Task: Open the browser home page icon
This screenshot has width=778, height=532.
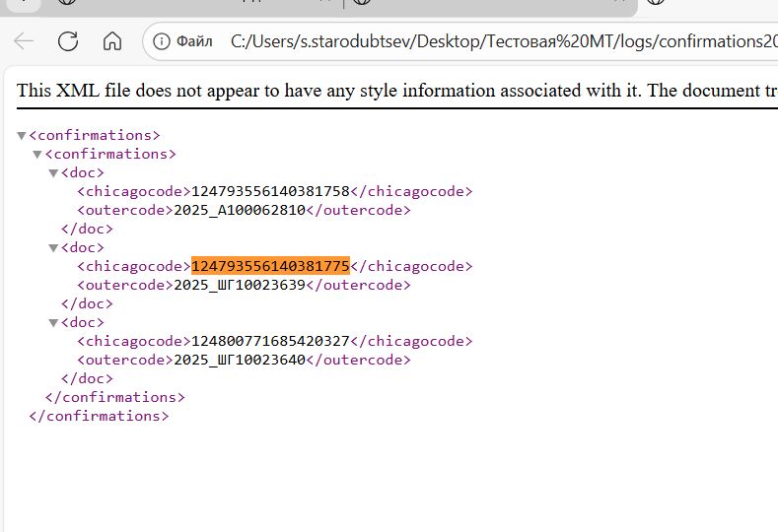Action: [x=112, y=41]
